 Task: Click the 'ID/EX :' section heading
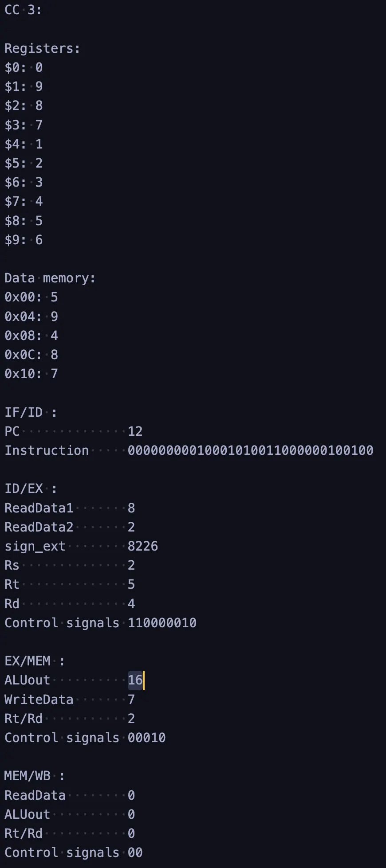tap(31, 489)
